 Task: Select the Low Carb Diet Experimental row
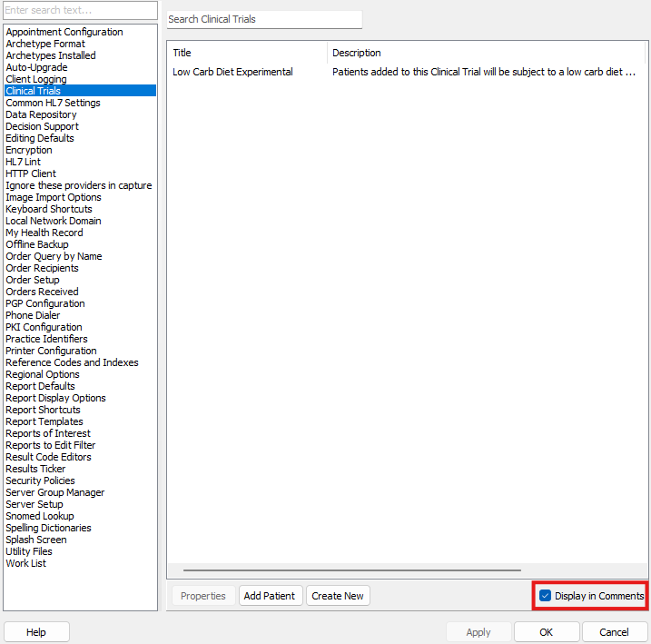pos(233,72)
